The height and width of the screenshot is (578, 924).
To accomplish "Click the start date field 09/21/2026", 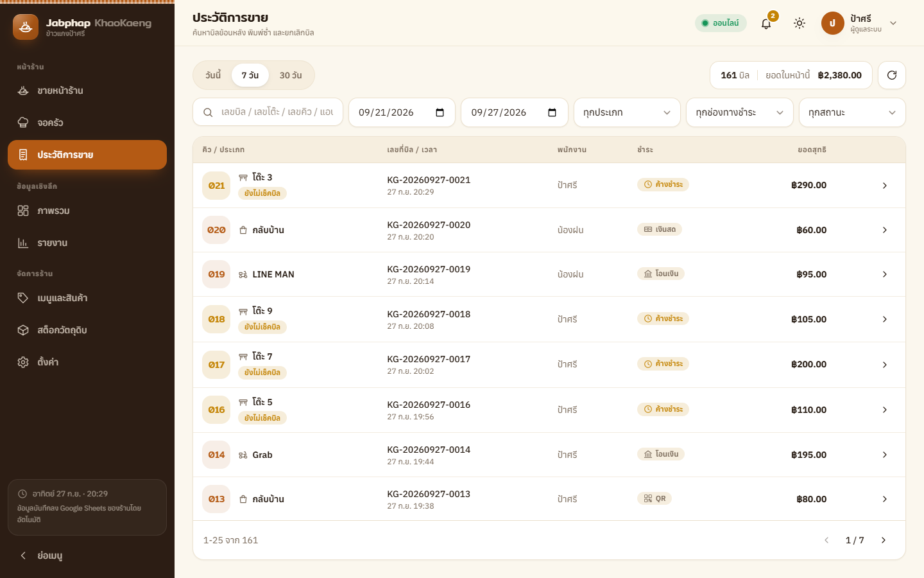I will (402, 112).
